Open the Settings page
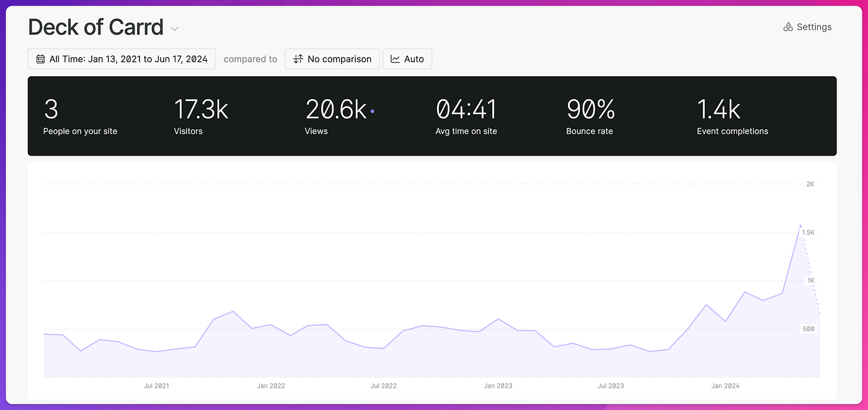 [x=807, y=27]
